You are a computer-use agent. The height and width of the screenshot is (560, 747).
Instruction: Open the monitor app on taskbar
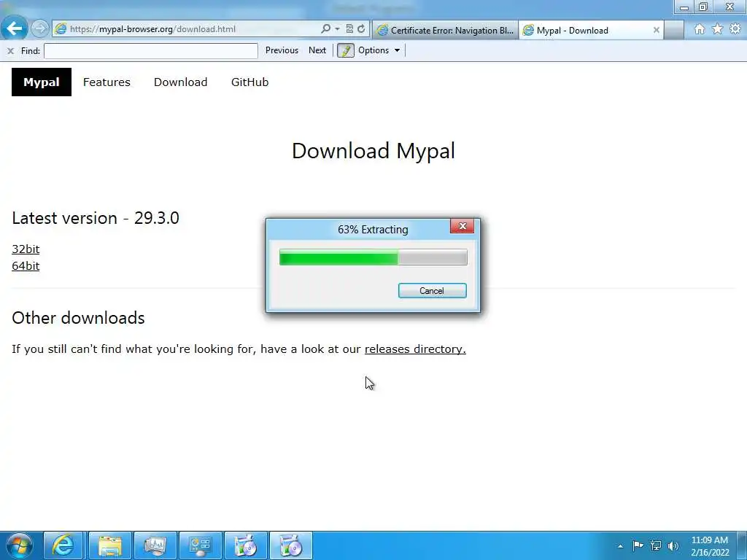point(155,545)
